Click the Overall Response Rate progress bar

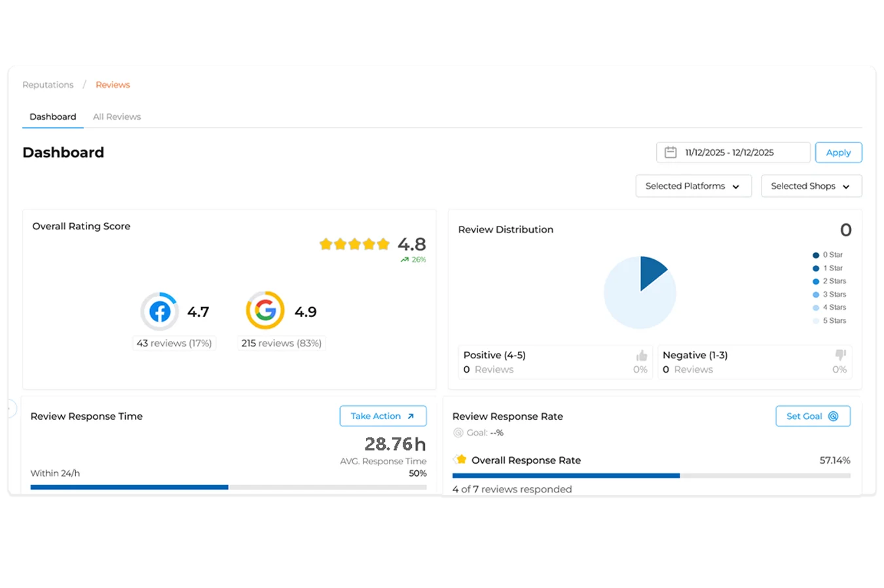pyautogui.click(x=651, y=475)
